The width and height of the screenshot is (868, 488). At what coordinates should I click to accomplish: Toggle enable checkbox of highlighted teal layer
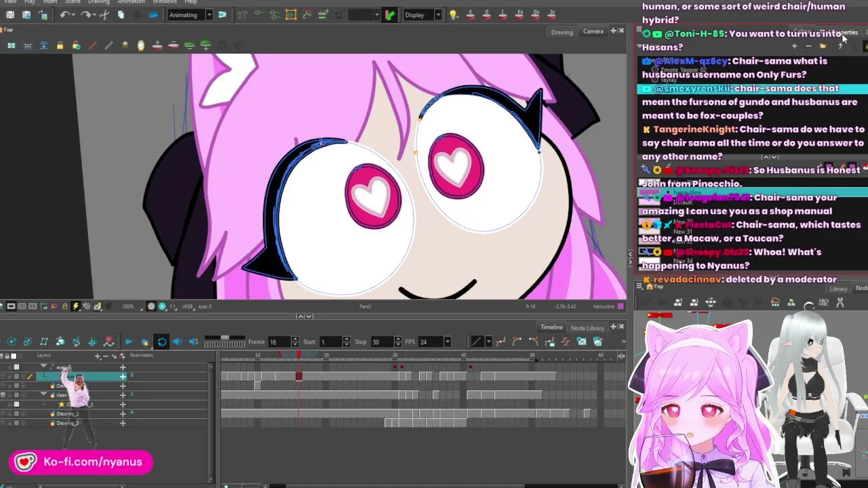(16, 376)
